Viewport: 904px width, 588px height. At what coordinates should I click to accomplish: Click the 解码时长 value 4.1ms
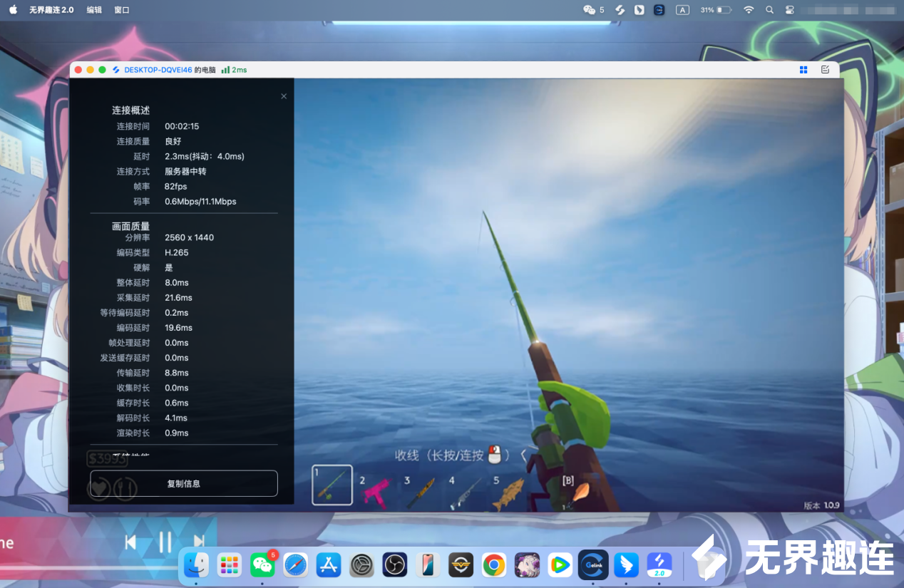(x=176, y=418)
